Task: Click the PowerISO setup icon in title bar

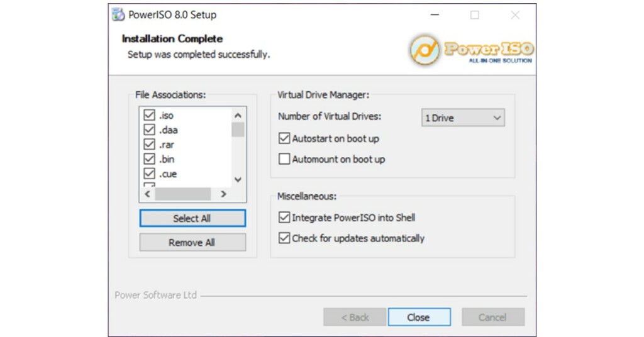Action: click(x=118, y=15)
